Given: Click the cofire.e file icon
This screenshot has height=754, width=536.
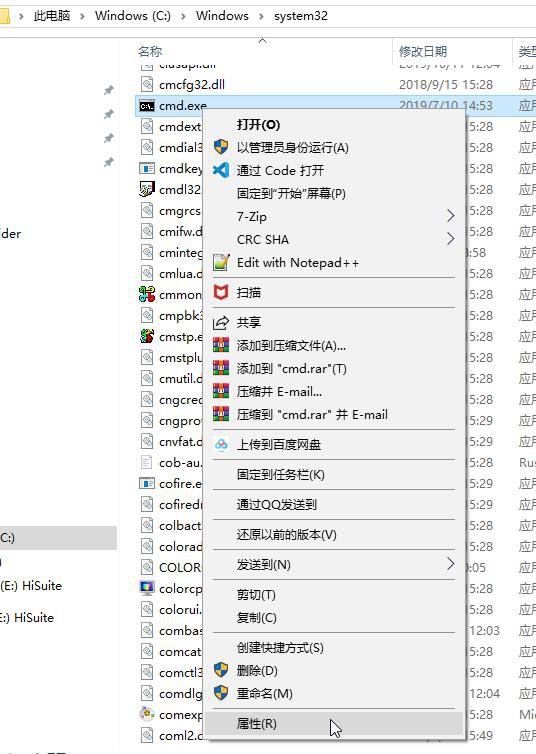Looking at the screenshot, I should (x=147, y=483).
